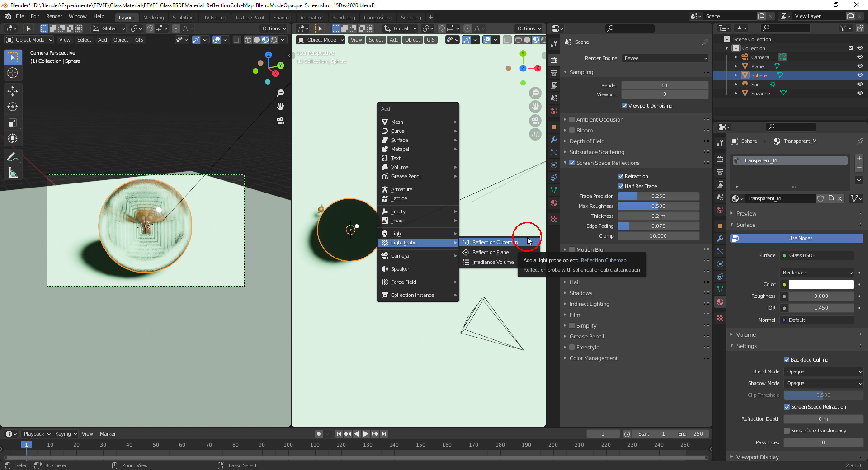
Task: Expand the Shadows panel
Action: coord(580,293)
